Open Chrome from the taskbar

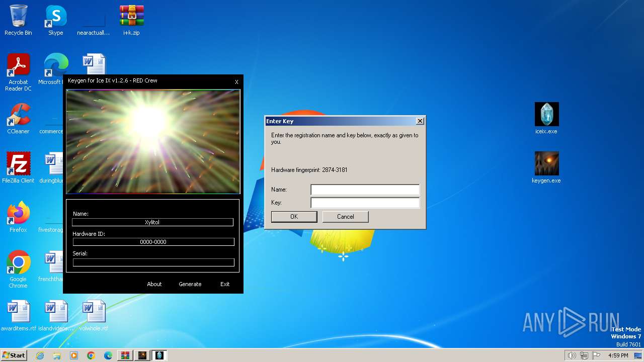pos(91,355)
